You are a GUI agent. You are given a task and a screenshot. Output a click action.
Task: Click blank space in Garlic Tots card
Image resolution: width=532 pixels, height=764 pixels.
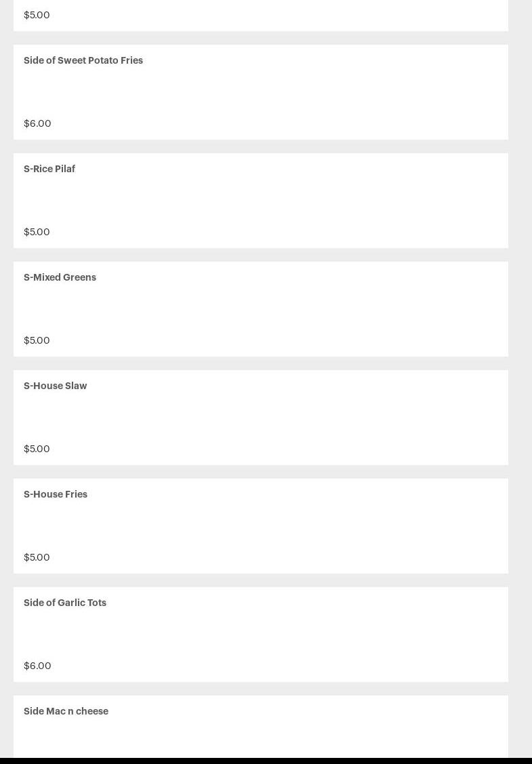coord(305,635)
